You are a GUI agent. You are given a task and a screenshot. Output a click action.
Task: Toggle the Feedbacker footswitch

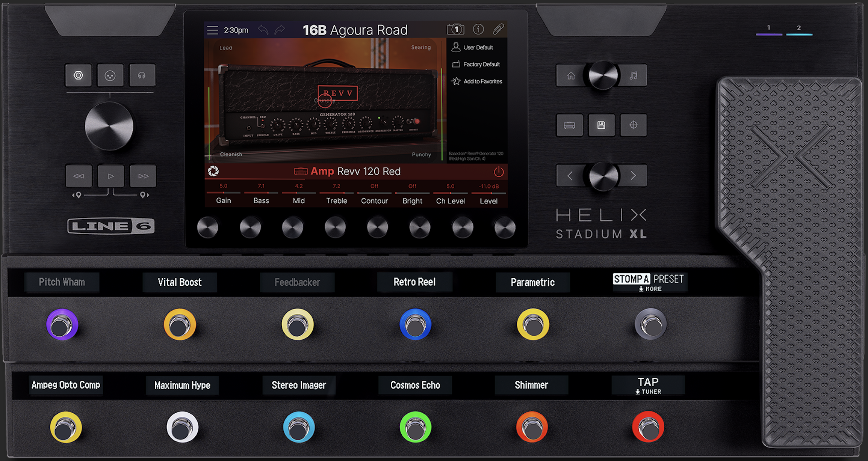coord(298,324)
